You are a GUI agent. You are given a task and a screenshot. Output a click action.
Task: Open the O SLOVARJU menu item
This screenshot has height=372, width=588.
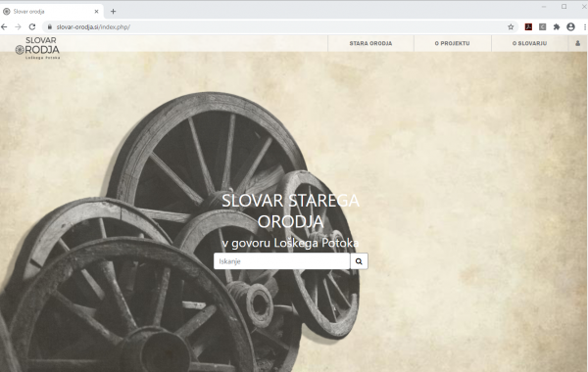point(529,43)
